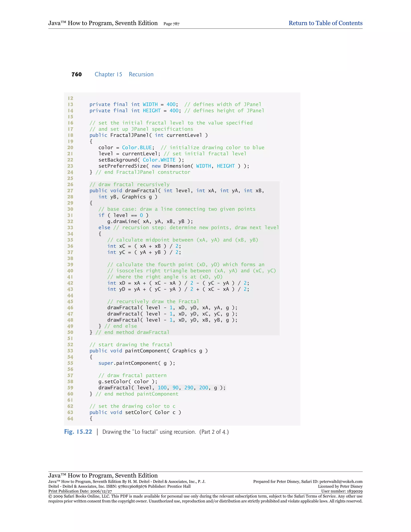Viewport: 411px width, 532px height.
Task: Click the Return to Table of Contents link
Action: pyautogui.click(x=325, y=23)
